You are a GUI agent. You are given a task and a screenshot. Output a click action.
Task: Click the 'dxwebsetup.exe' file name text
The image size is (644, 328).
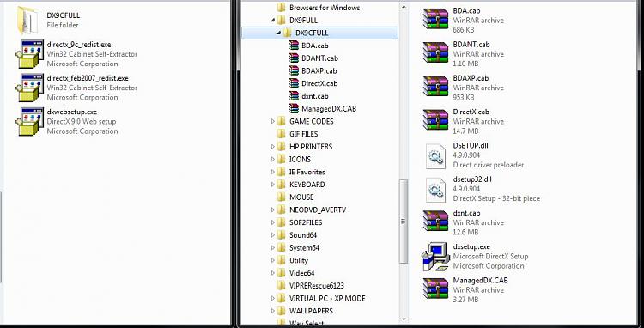coord(72,112)
